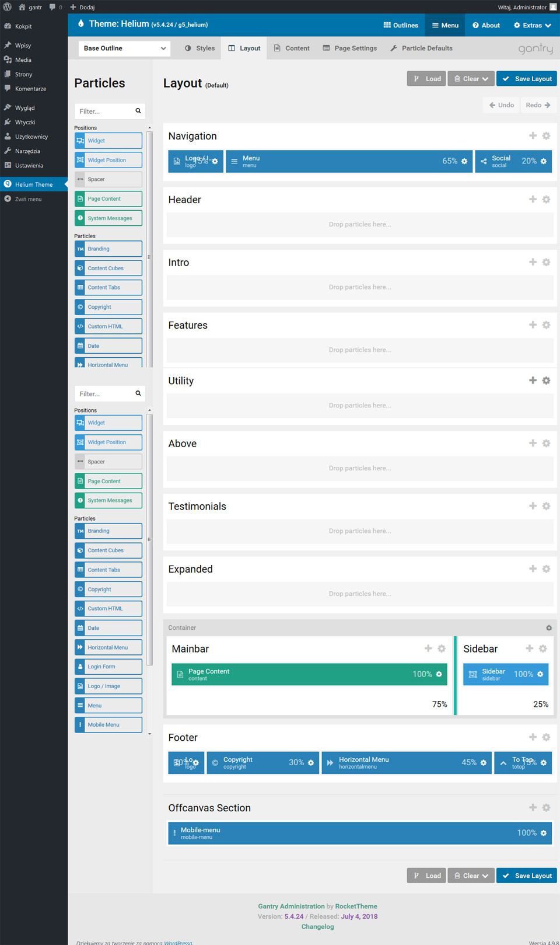
Task: Open settings gear for Mainbar section
Action: [442, 649]
